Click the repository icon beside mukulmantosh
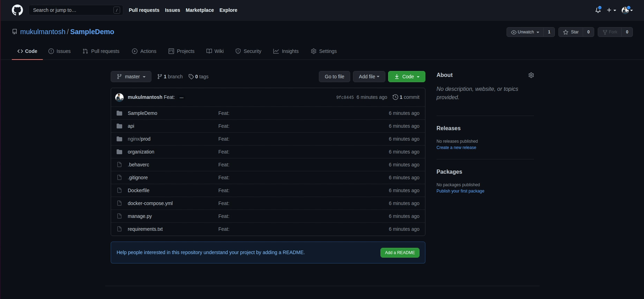The image size is (644, 299). click(x=15, y=32)
